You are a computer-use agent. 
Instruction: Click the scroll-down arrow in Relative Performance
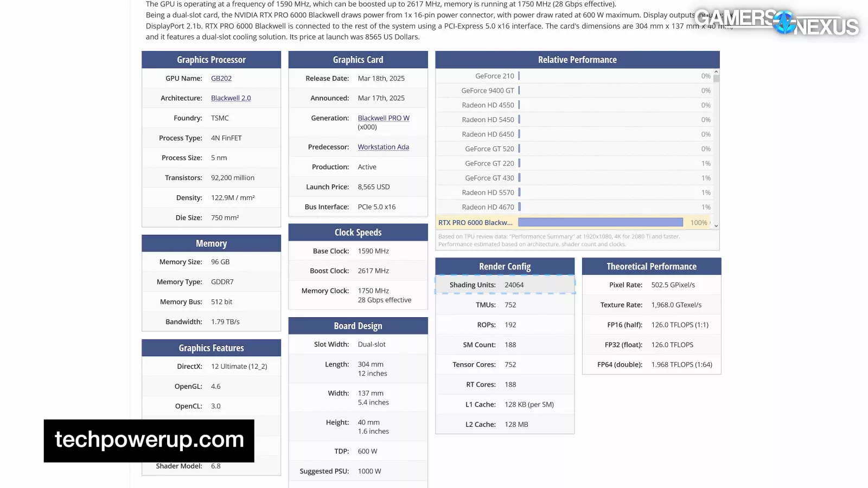point(716,226)
